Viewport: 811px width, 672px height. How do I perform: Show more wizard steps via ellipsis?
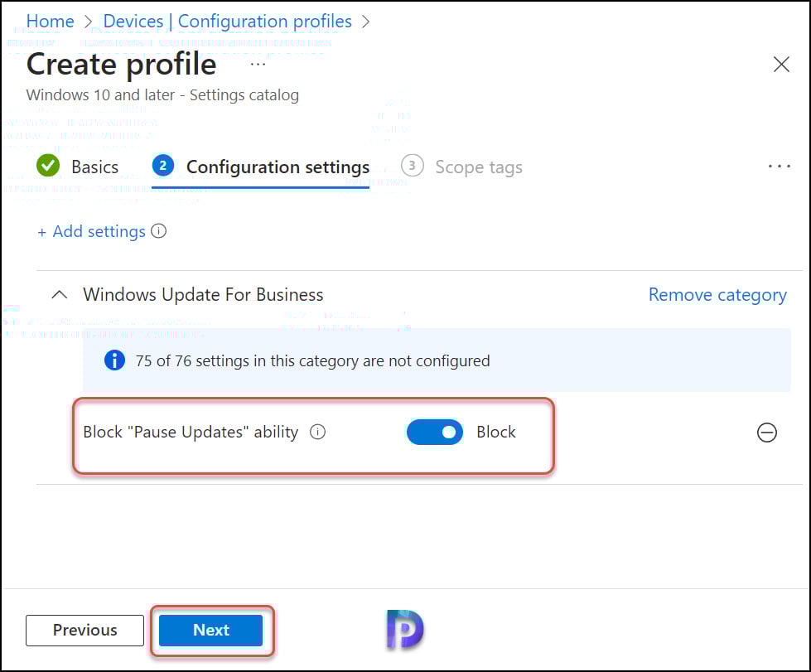779,166
